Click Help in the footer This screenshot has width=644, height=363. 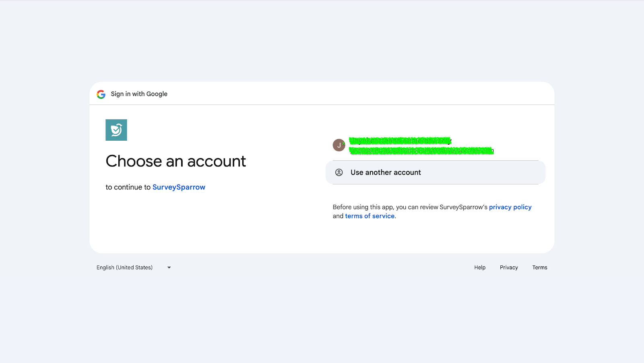(x=479, y=268)
